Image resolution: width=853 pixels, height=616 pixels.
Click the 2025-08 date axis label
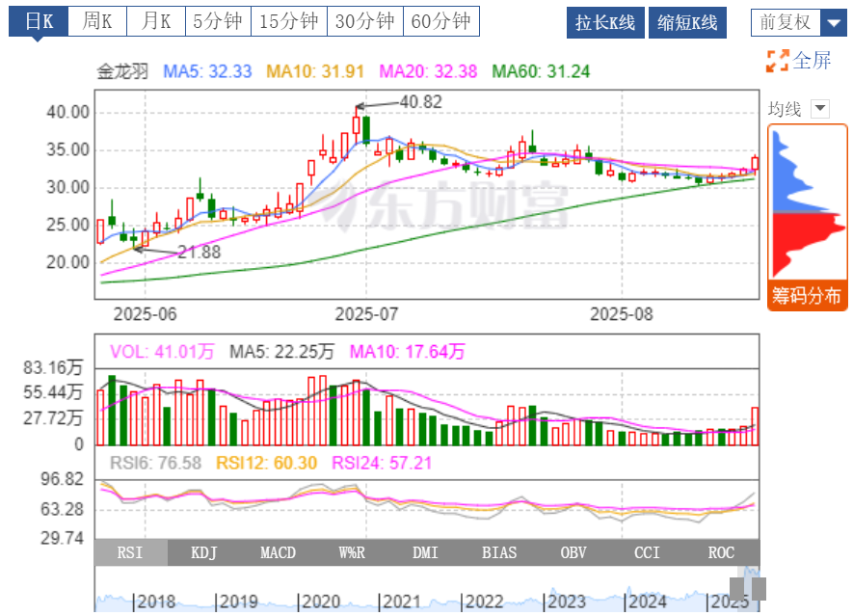click(622, 314)
